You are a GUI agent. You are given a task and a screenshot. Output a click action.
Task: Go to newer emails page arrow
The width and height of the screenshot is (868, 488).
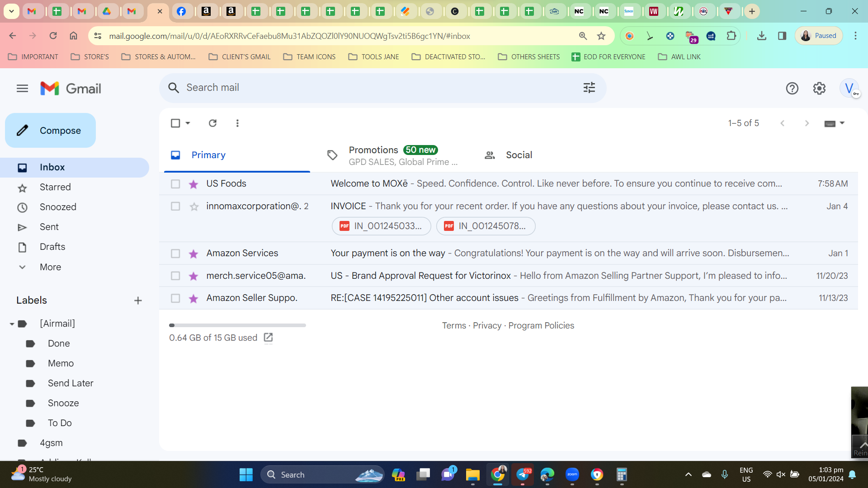pos(783,123)
